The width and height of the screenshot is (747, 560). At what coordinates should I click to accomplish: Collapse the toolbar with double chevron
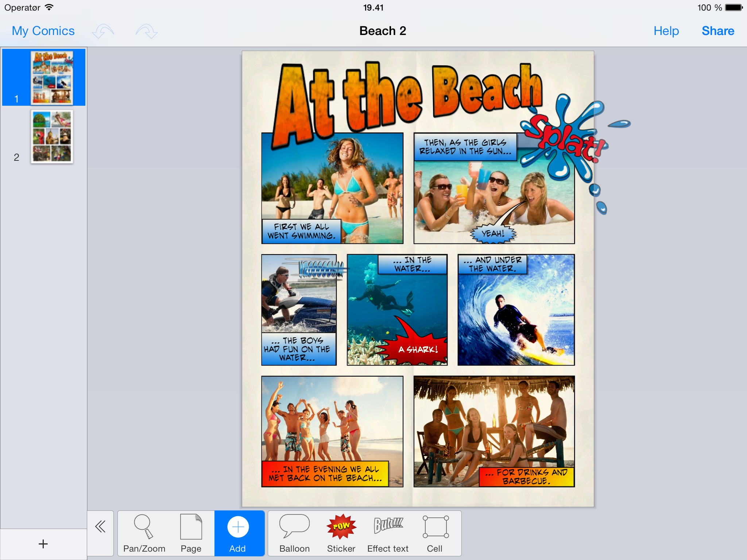[100, 527]
